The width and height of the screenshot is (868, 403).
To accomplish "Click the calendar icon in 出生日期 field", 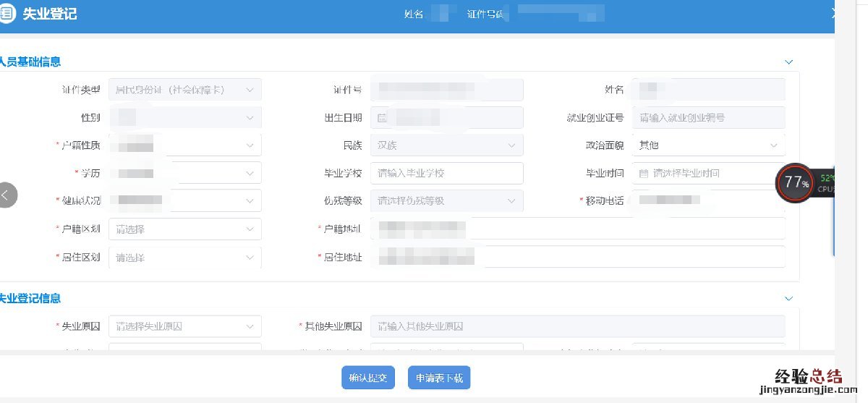I will tap(382, 118).
